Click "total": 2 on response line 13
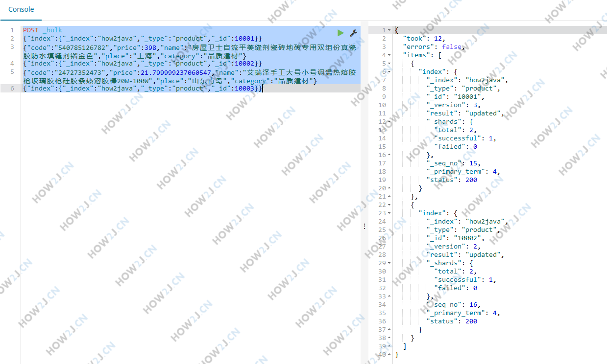Viewport: 607px width, 364px height. pos(455,130)
